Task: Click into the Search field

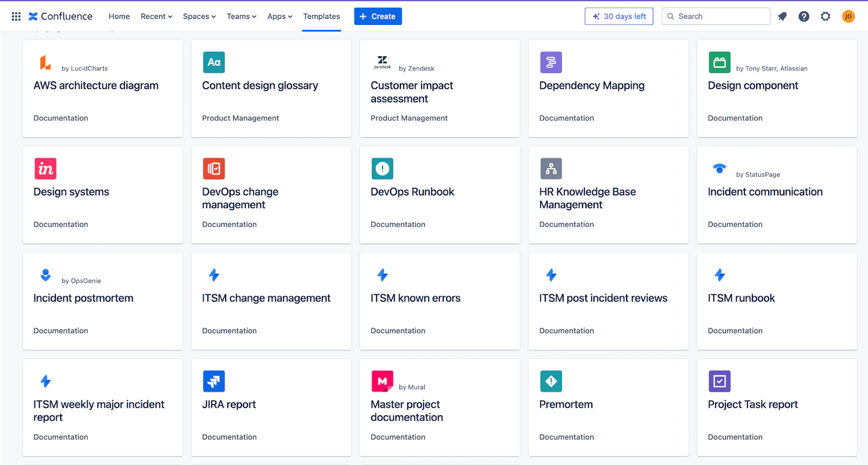Action: pyautogui.click(x=716, y=16)
